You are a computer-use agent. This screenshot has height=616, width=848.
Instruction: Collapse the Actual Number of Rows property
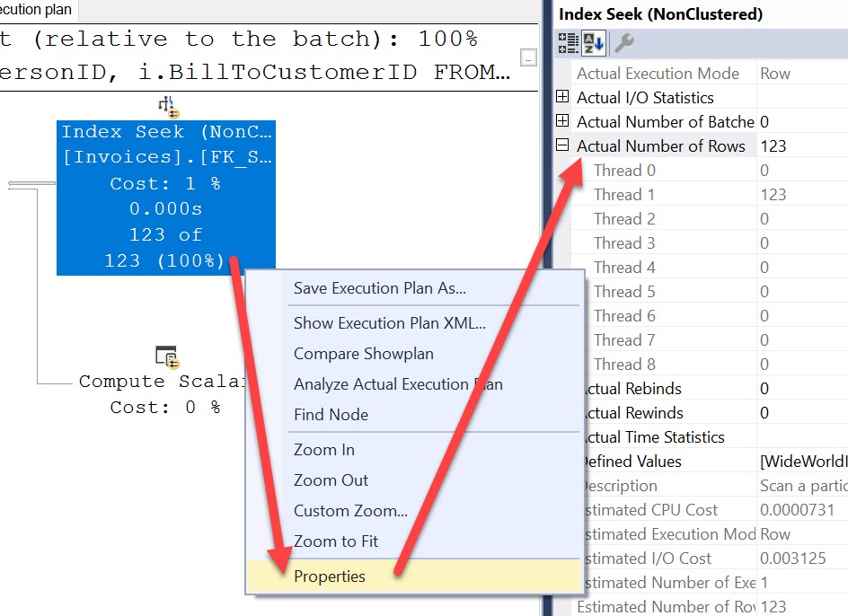pyautogui.click(x=562, y=145)
